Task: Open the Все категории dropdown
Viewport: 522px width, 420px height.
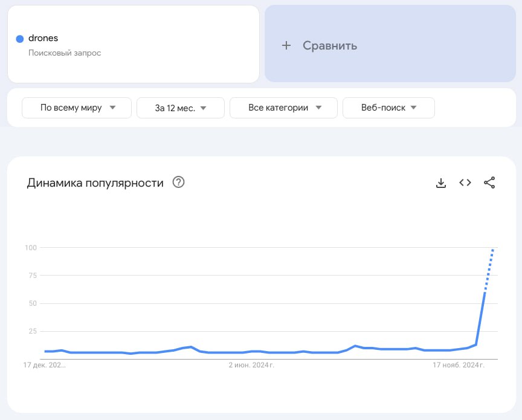Action: 283,108
